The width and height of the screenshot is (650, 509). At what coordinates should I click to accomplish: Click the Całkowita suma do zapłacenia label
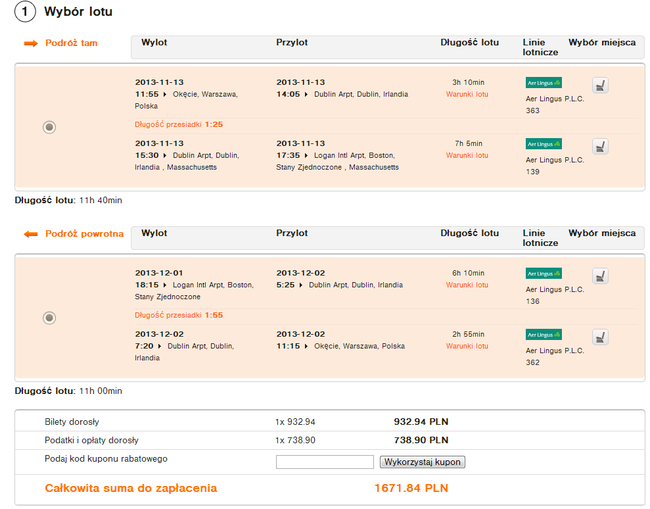tap(131, 488)
